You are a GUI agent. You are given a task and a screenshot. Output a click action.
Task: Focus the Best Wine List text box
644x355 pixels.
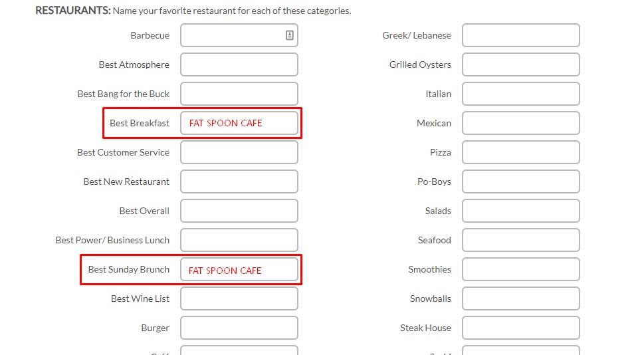(239, 298)
